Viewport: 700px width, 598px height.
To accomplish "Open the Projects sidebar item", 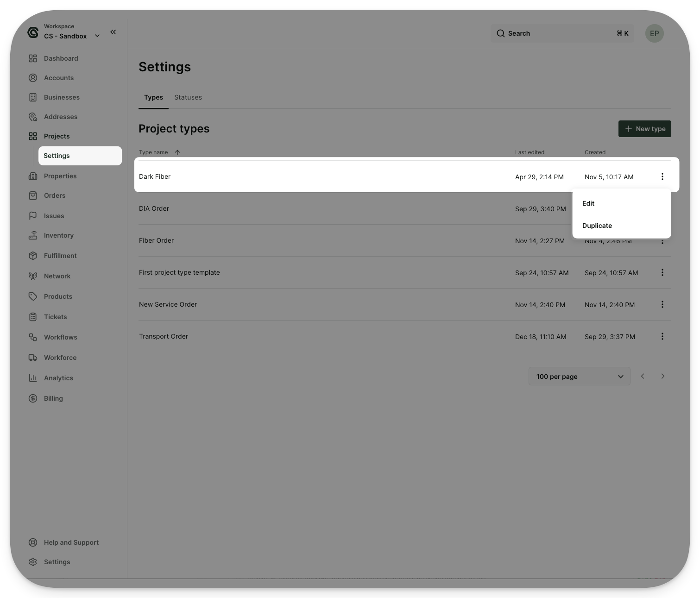I will pyautogui.click(x=57, y=136).
